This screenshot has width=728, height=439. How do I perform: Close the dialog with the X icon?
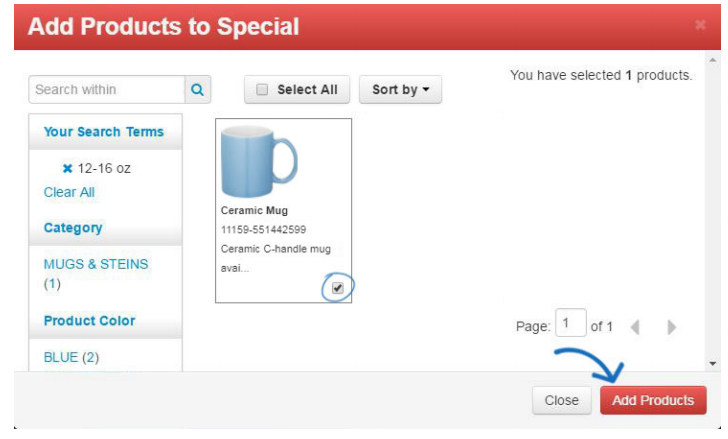click(x=700, y=25)
